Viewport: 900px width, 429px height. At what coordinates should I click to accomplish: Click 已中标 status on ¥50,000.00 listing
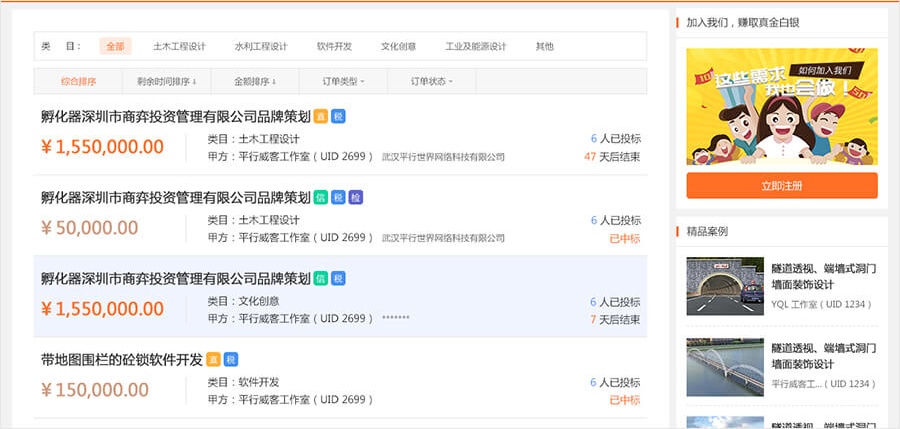coord(624,238)
